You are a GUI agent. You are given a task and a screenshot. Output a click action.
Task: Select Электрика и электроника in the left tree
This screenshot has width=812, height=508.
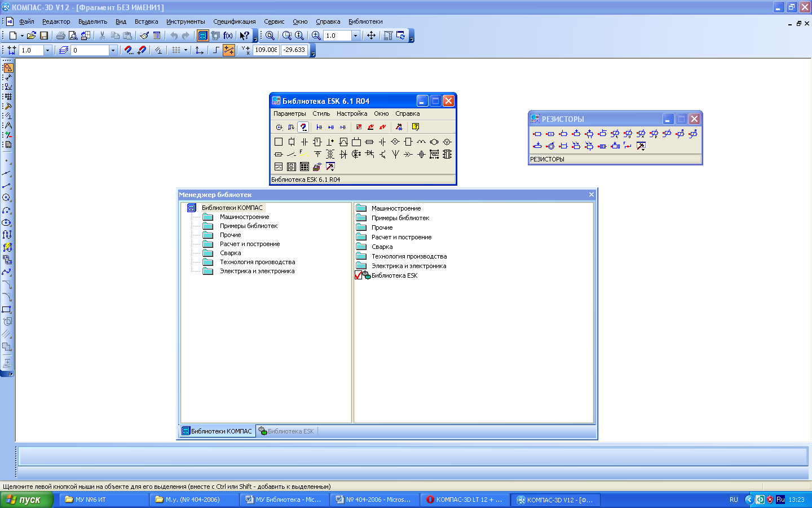(x=257, y=271)
